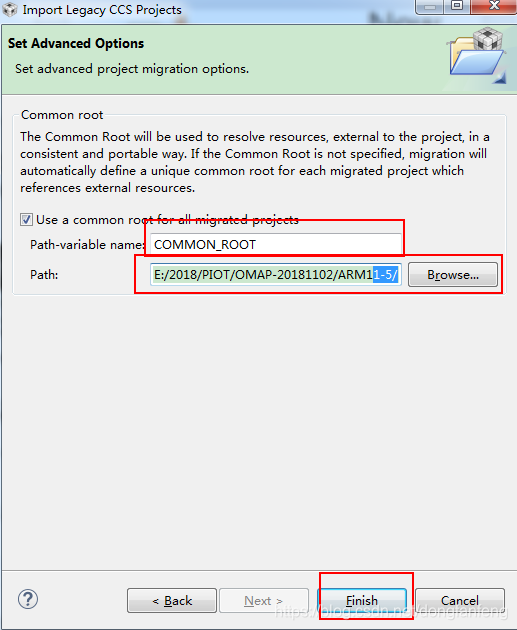Viewport: 517px width, 630px height.
Task: Open folder chooser with Browse... button
Action: [453, 275]
